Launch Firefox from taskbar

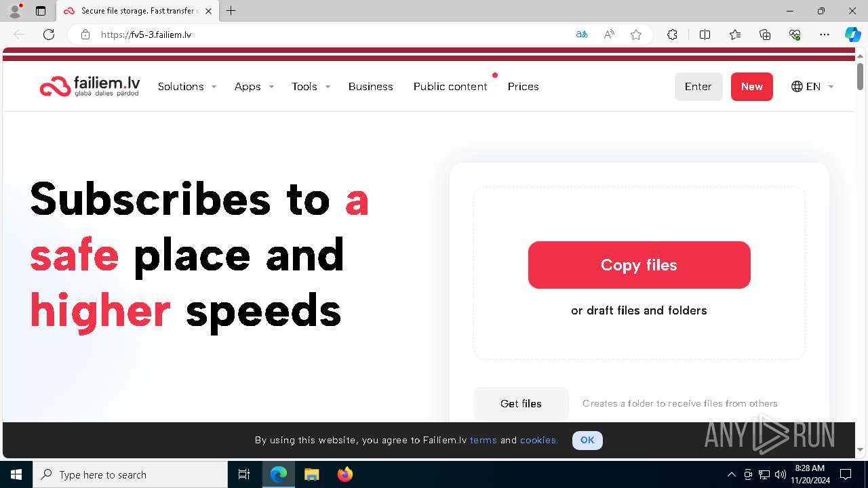tap(344, 474)
